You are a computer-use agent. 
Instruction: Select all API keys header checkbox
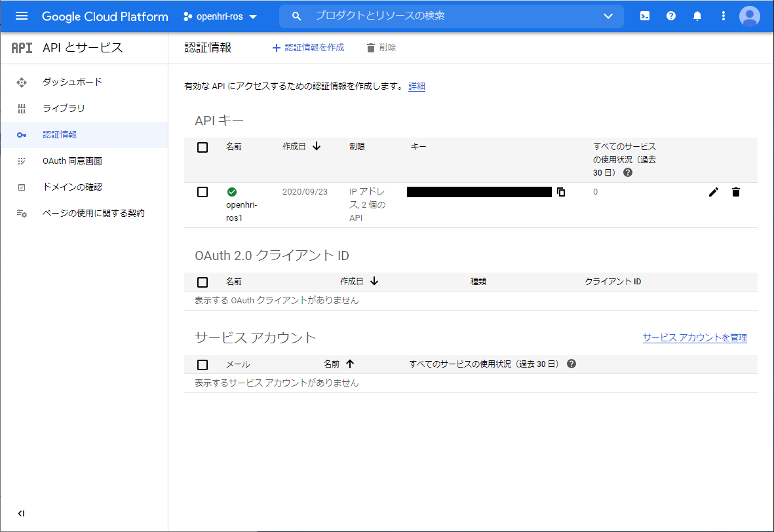203,147
